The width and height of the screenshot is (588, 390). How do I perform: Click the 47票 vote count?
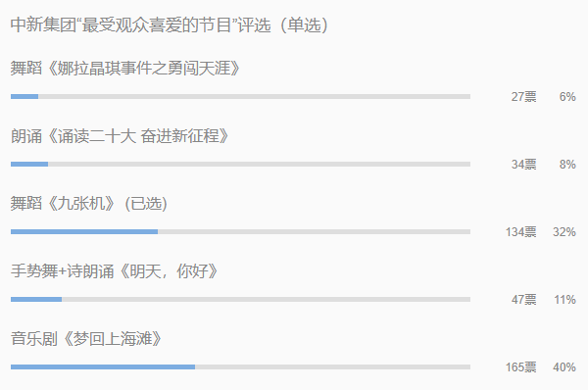[x=524, y=299]
